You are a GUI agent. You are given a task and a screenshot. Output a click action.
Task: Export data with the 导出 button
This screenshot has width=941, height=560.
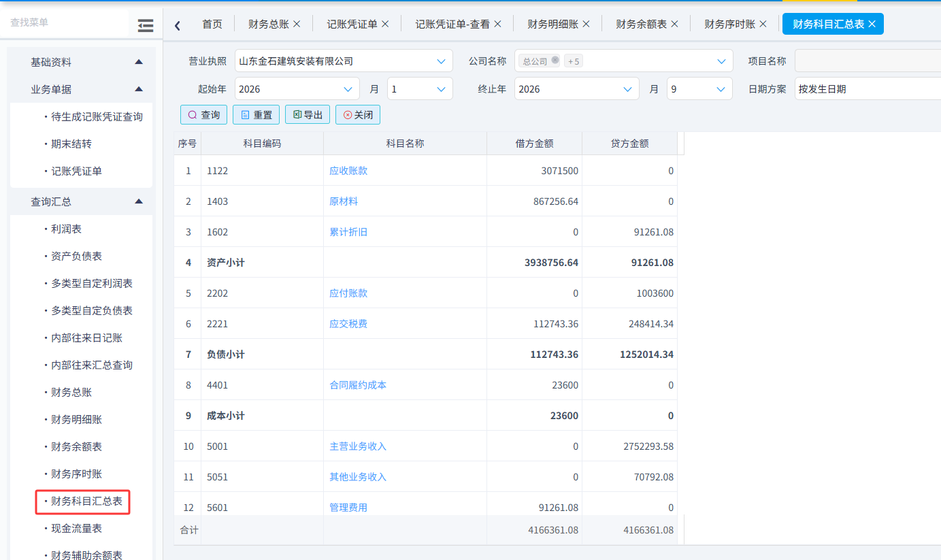(x=308, y=115)
